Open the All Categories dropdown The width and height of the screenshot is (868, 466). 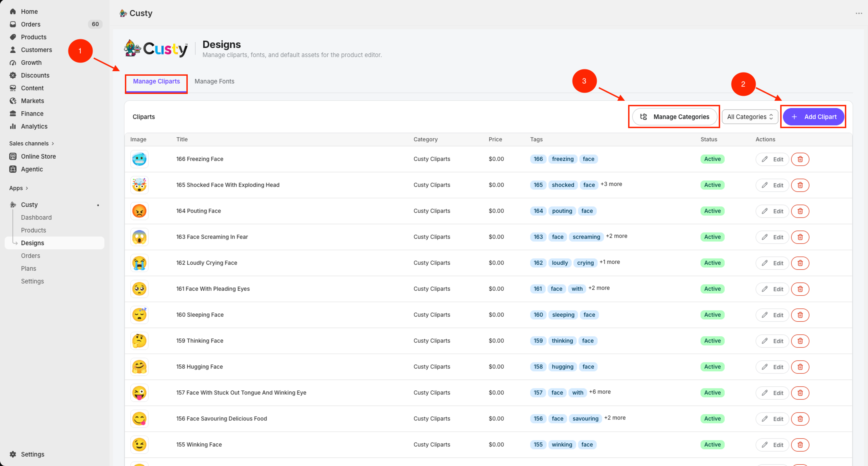[x=750, y=117]
